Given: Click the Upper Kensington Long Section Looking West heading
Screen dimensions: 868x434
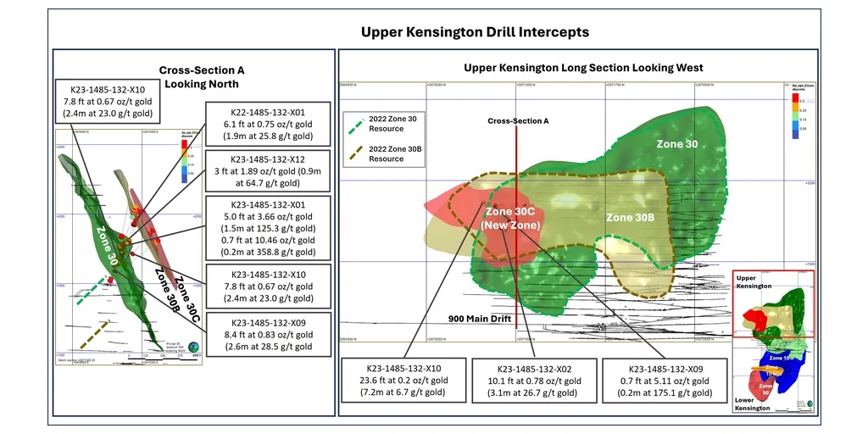Looking at the screenshot, I should [583, 68].
